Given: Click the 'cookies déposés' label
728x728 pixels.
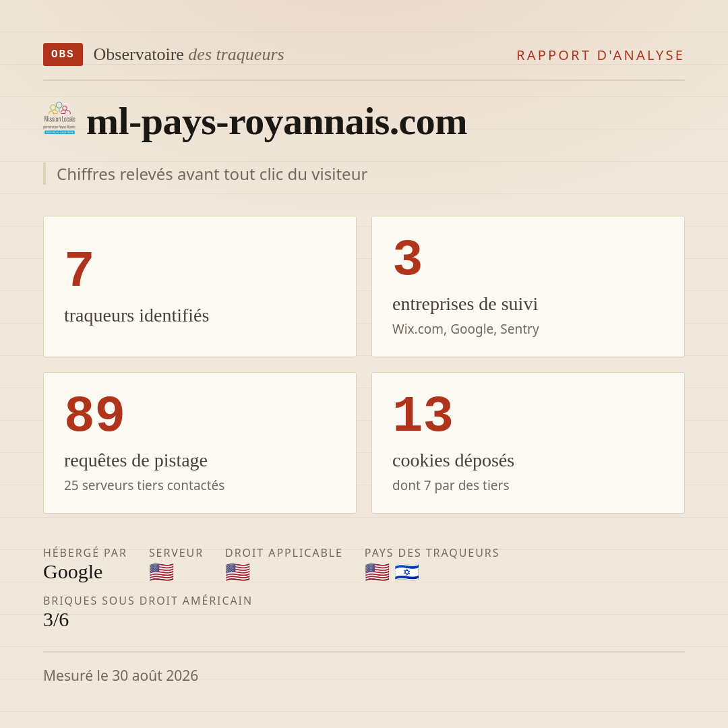Looking at the screenshot, I should [x=453, y=460].
